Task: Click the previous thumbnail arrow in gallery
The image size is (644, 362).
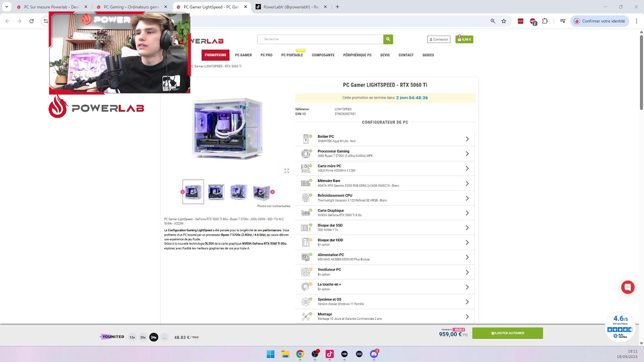Action: point(183,192)
